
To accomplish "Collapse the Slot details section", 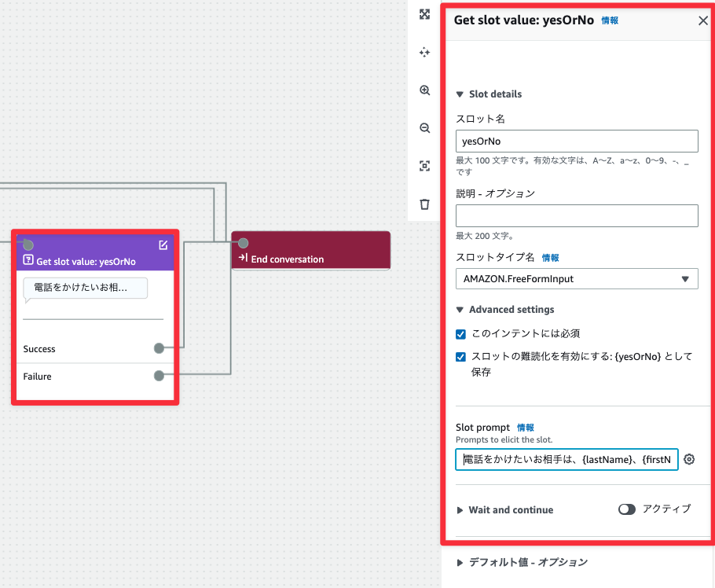I will (460, 94).
